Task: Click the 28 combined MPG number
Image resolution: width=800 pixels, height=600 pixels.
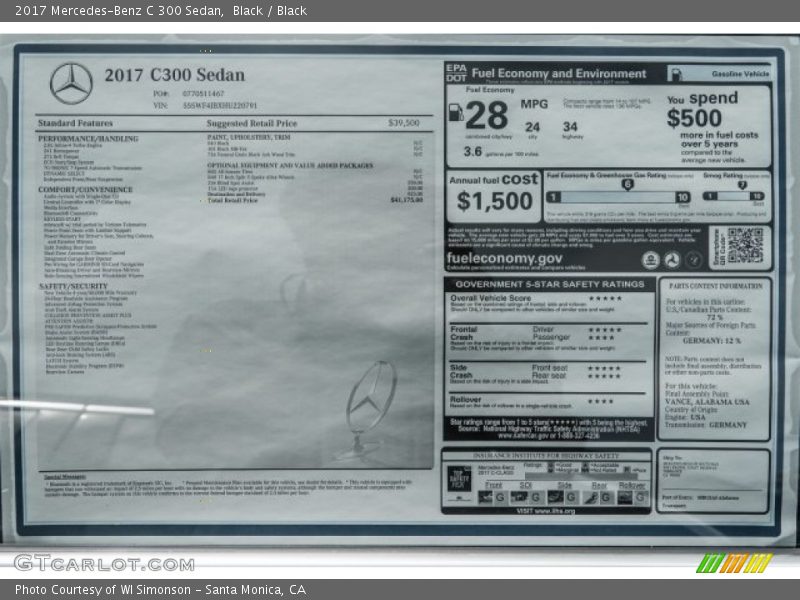Action: tap(487, 115)
